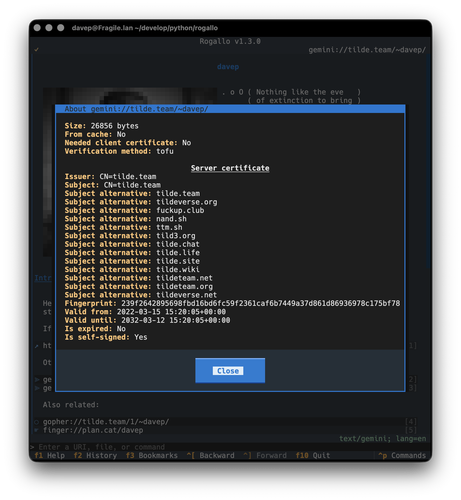Click the checkmark icon at top left
Image resolution: width=461 pixels, height=500 pixels.
[x=37, y=50]
